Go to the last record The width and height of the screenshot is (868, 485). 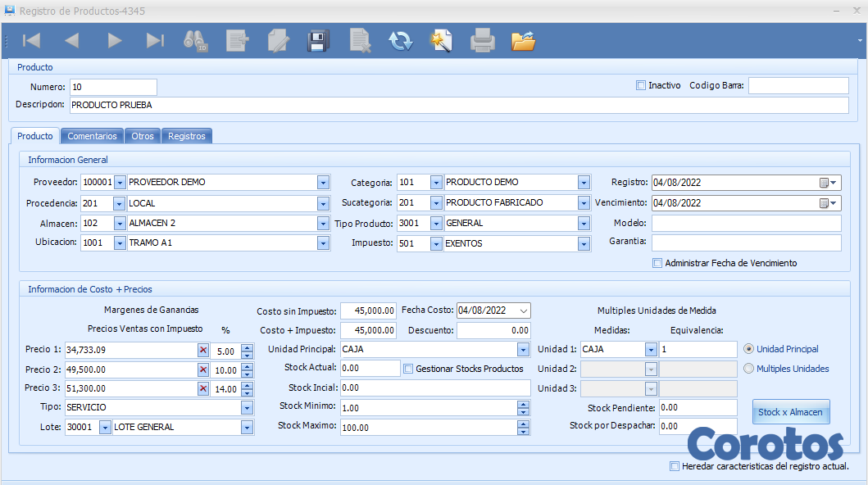(155, 40)
